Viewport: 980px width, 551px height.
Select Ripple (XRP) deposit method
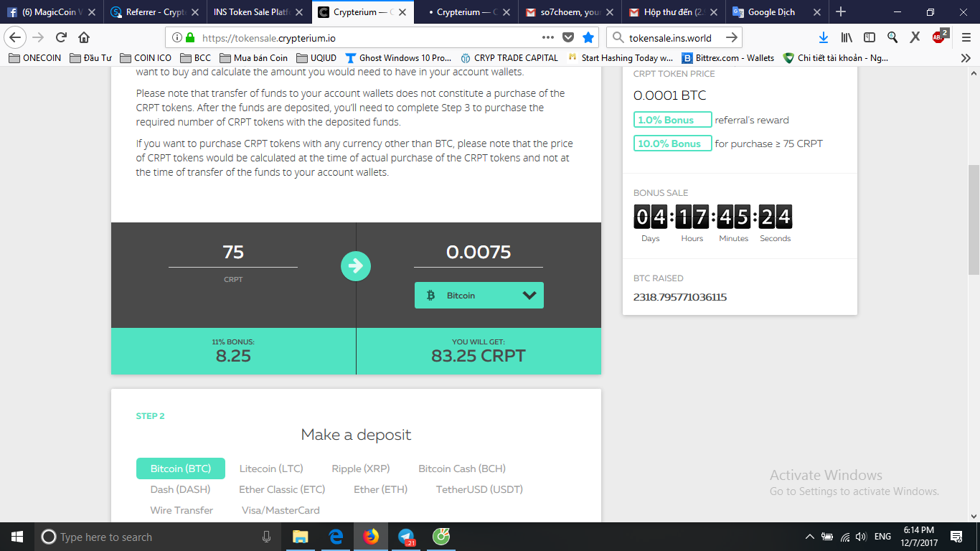[361, 468]
